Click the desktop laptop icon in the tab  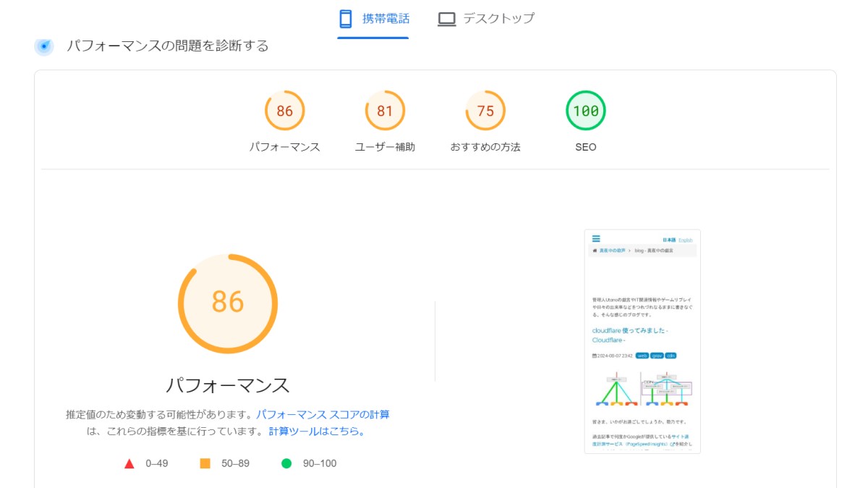[x=446, y=19]
